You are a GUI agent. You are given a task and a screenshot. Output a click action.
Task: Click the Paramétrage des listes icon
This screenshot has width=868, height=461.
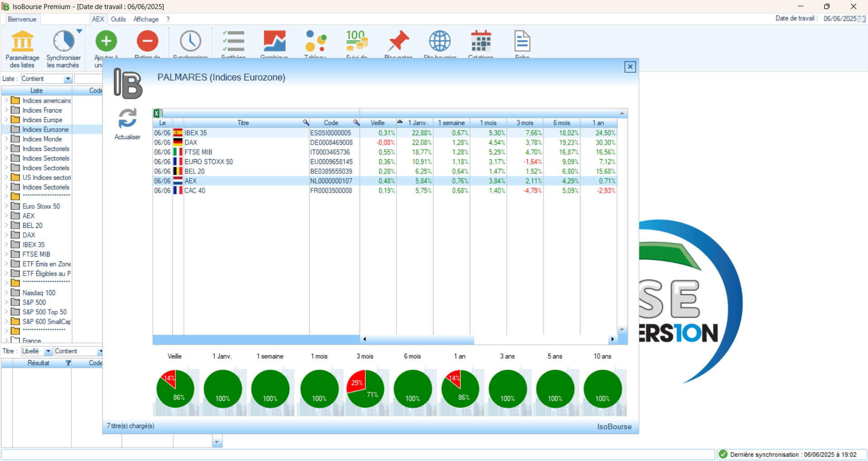tap(22, 42)
